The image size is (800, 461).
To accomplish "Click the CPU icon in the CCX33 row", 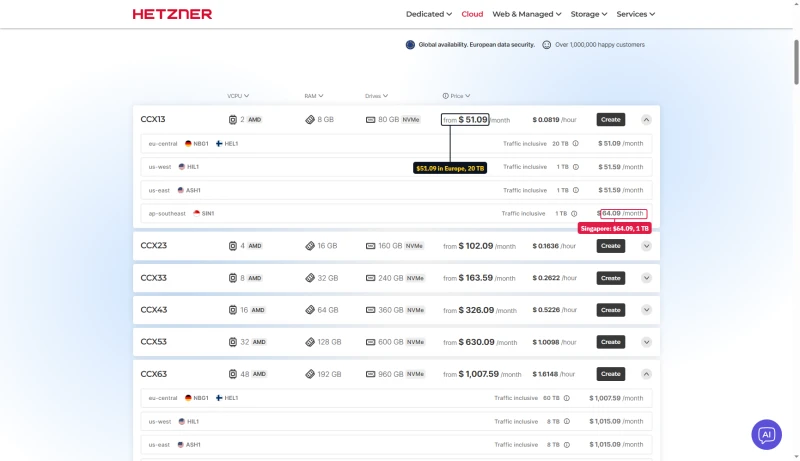I will 233,278.
